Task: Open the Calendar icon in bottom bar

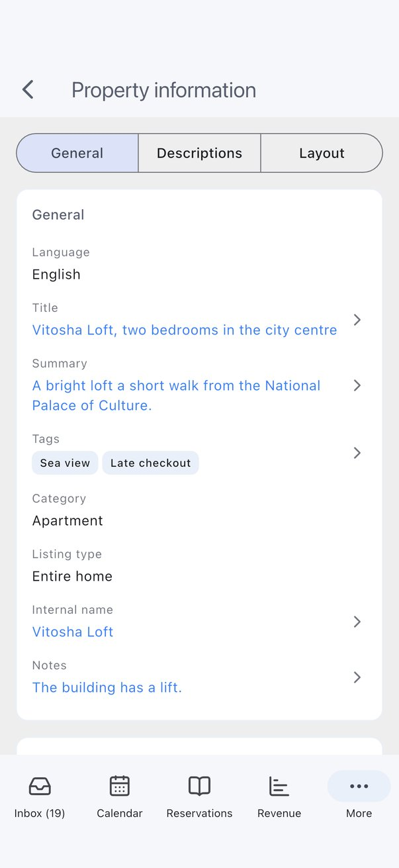Action: tap(120, 786)
